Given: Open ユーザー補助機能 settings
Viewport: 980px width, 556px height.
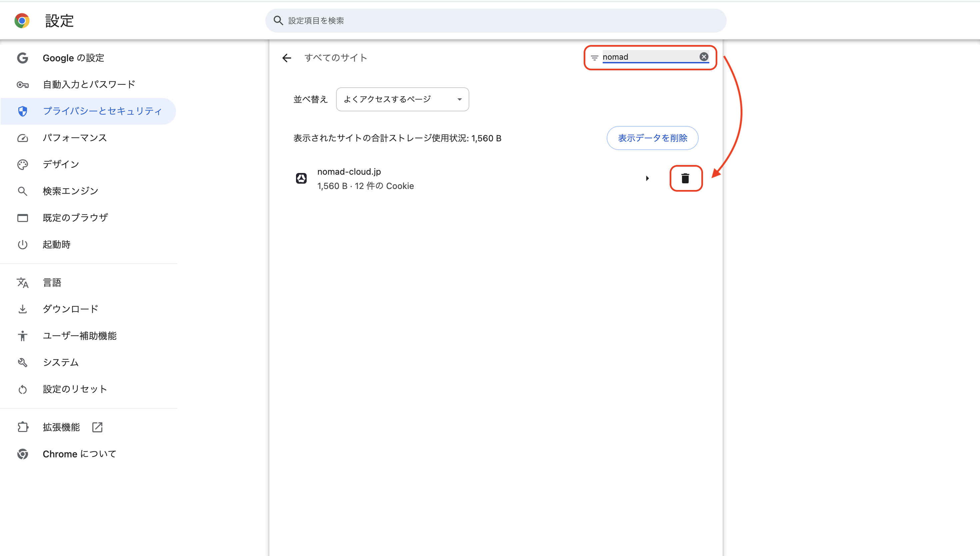Looking at the screenshot, I should pyautogui.click(x=80, y=336).
